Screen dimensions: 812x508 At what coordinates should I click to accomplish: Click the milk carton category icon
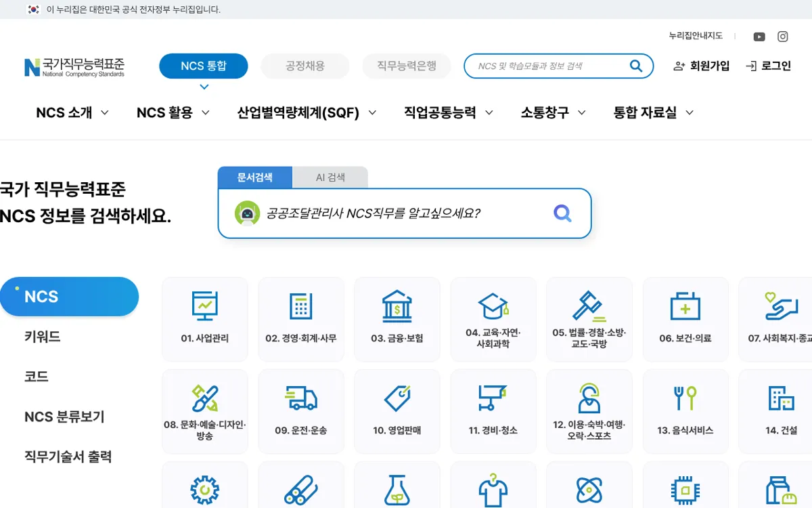[782, 490]
